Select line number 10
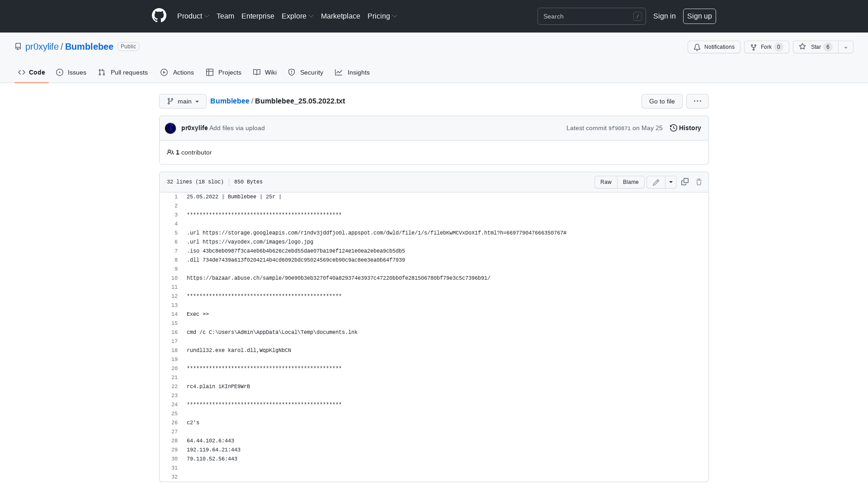 click(175, 278)
